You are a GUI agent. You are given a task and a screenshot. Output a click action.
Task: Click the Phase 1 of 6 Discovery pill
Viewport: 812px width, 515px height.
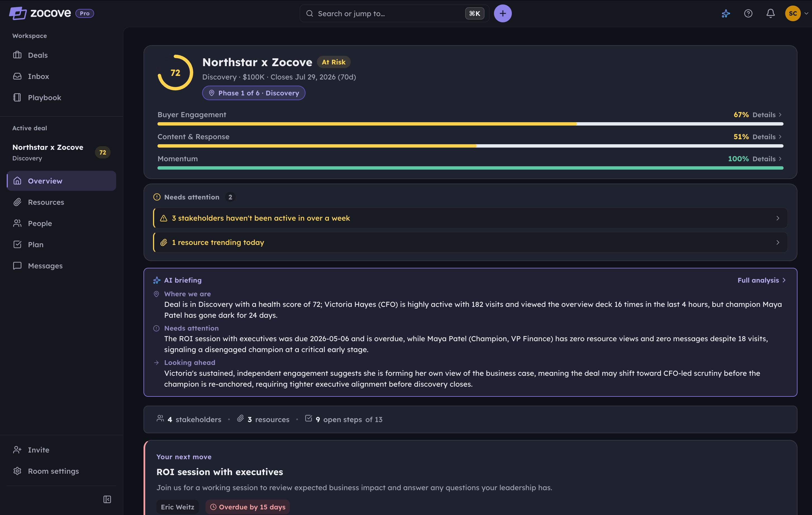pyautogui.click(x=254, y=93)
